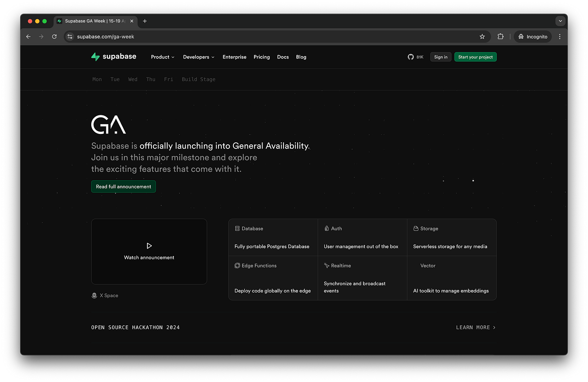
Task: Open the Blog nav link
Action: [x=301, y=57]
